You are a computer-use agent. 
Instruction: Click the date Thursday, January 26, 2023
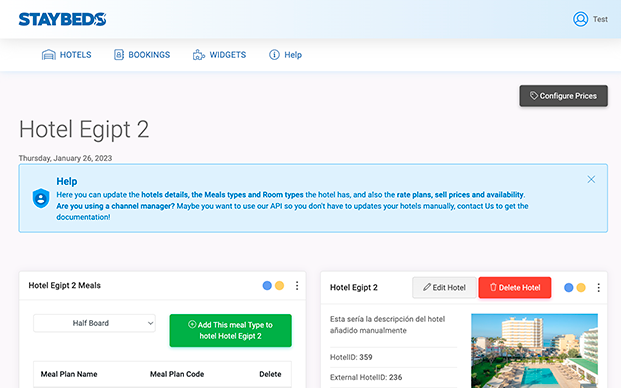tap(65, 158)
